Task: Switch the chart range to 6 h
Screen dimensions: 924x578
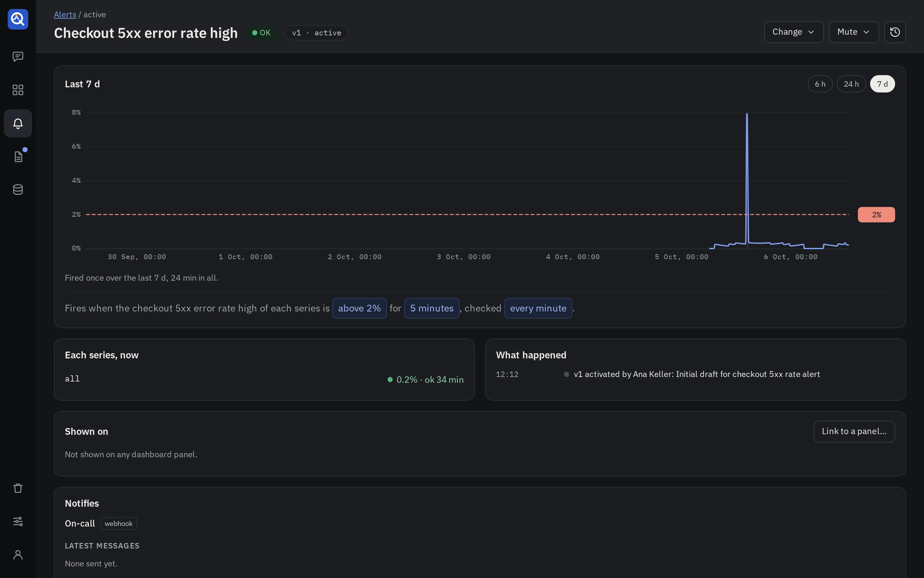Action: (x=820, y=84)
